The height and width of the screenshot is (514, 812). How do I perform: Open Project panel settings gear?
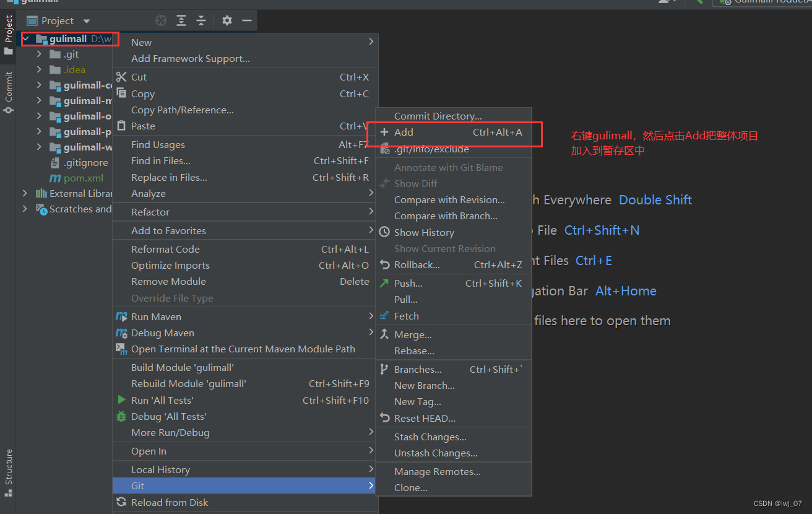(227, 20)
